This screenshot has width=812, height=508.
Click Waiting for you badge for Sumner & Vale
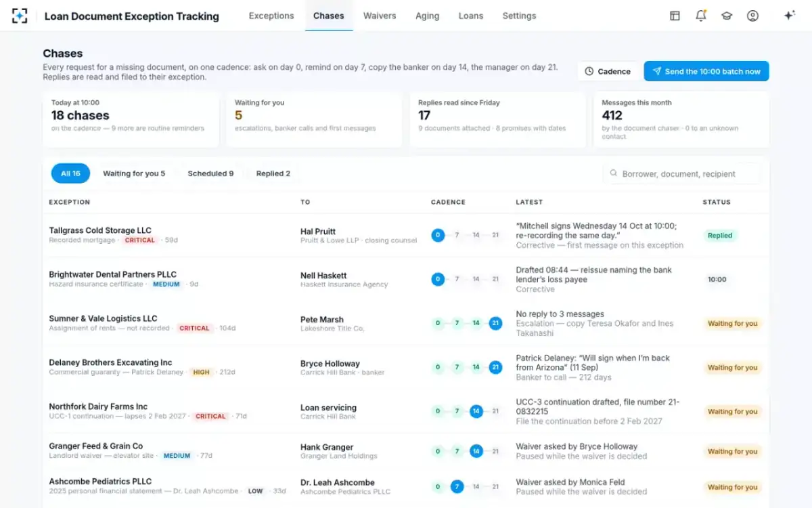733,323
